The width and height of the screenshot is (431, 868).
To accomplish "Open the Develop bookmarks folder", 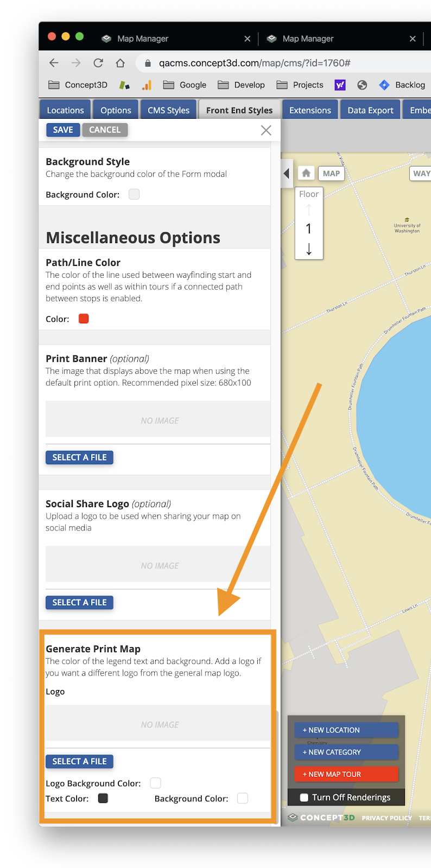I will point(242,85).
